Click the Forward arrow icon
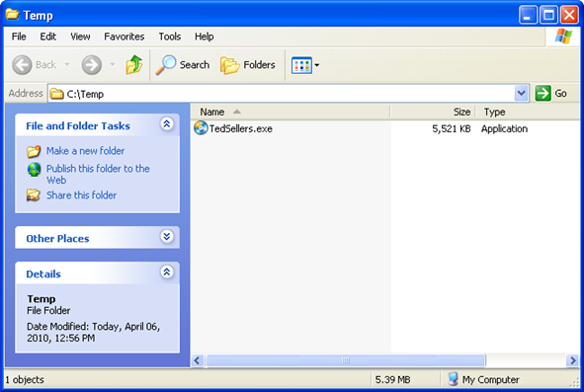Viewport: 584px width, 392px height. click(92, 65)
